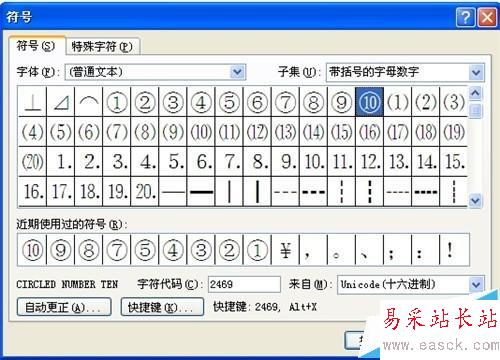Viewport: 500px width, 360px height.
Task: Click the 字符代码 input field showing 2469
Action: coord(244,284)
